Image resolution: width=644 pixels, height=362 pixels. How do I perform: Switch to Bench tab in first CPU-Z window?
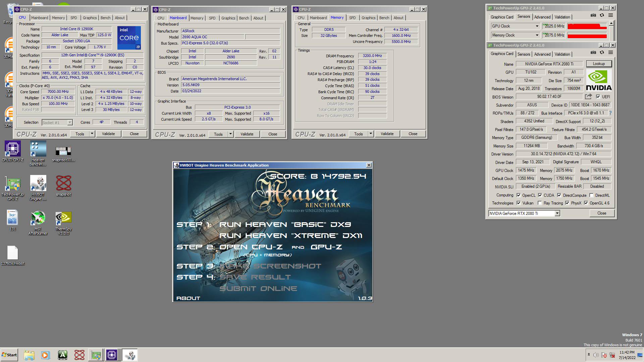pos(105,18)
